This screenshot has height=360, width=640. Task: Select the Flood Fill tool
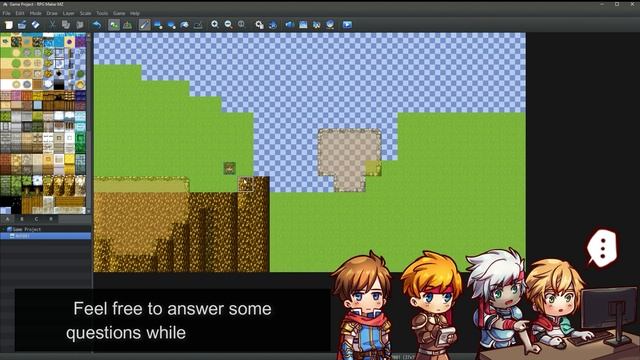click(184, 25)
